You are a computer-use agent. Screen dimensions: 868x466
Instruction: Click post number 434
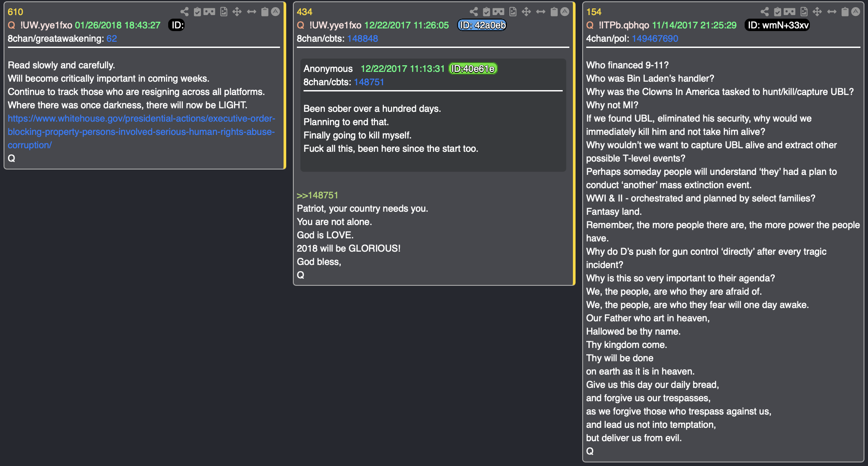click(304, 12)
